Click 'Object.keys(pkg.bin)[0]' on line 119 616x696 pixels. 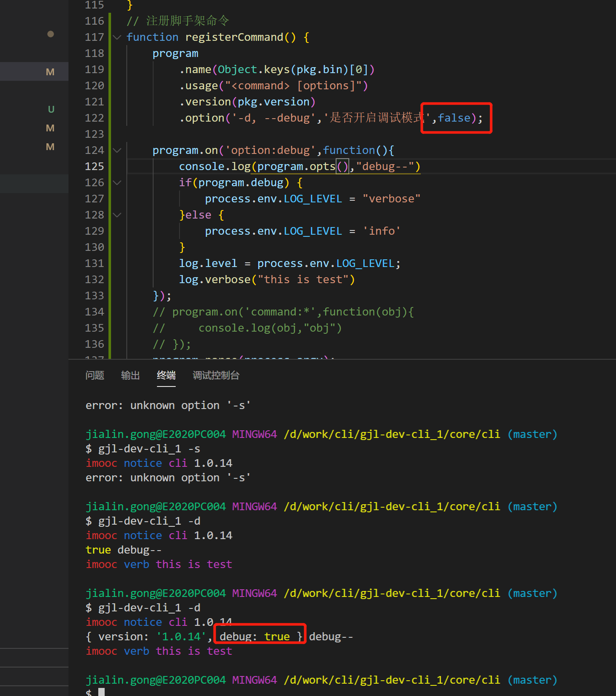293,70
